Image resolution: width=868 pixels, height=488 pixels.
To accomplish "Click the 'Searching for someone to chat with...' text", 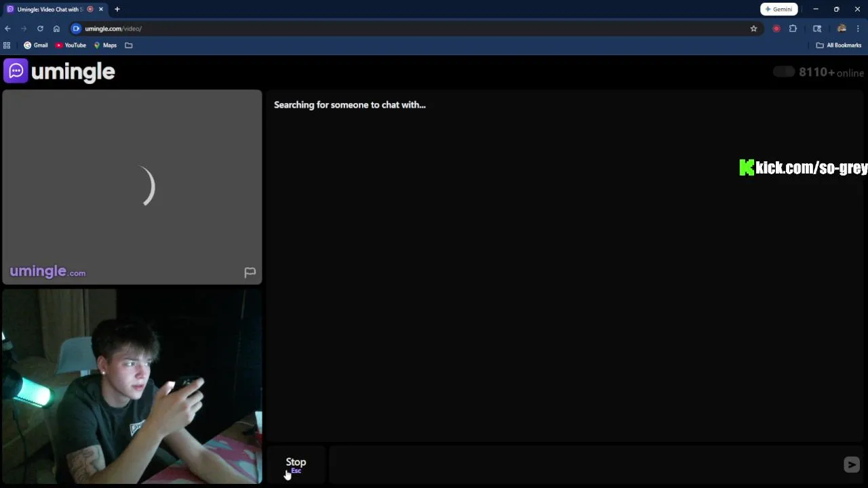I will (350, 105).
